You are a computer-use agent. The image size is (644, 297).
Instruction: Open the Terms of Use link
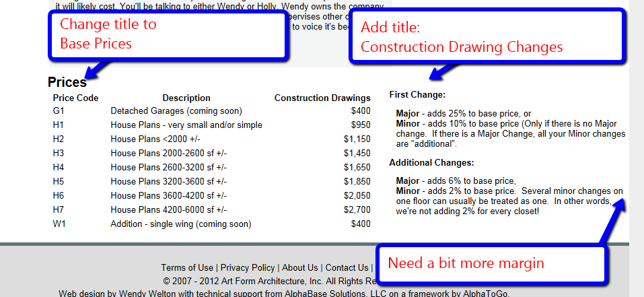(x=187, y=267)
